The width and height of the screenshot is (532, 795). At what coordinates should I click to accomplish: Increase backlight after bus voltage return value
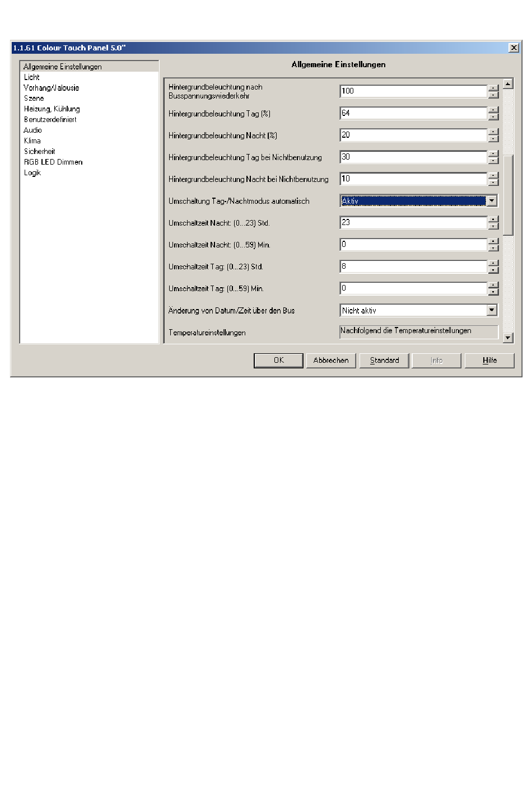pos(493,88)
